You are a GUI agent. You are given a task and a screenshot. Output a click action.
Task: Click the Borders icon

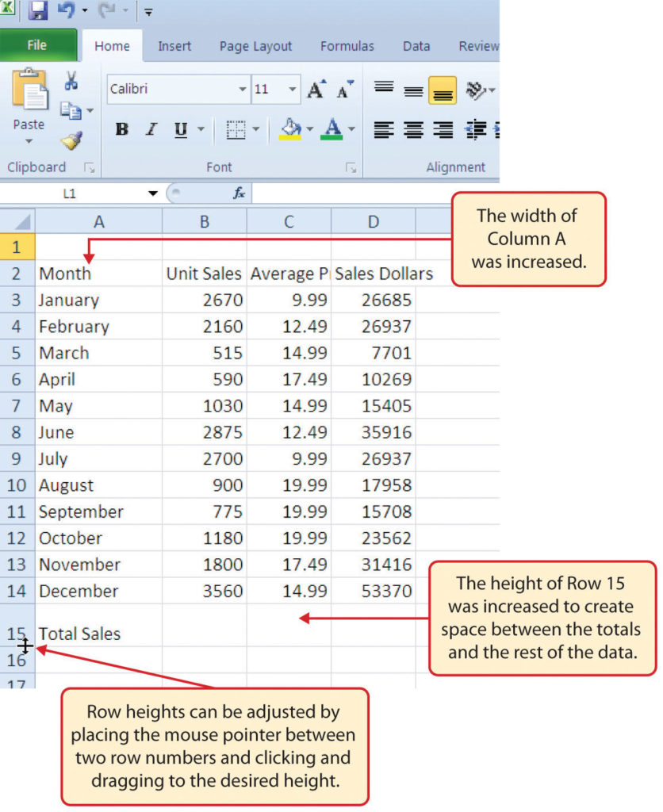tap(236, 129)
